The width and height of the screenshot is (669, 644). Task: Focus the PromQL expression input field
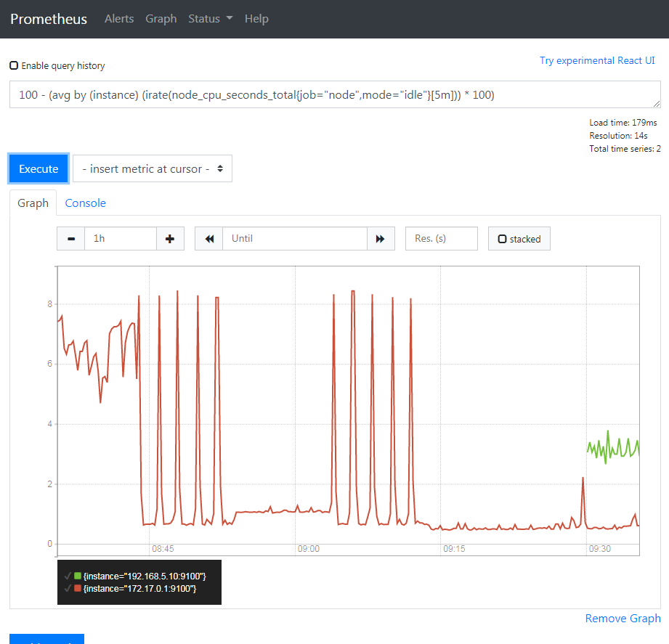(335, 94)
